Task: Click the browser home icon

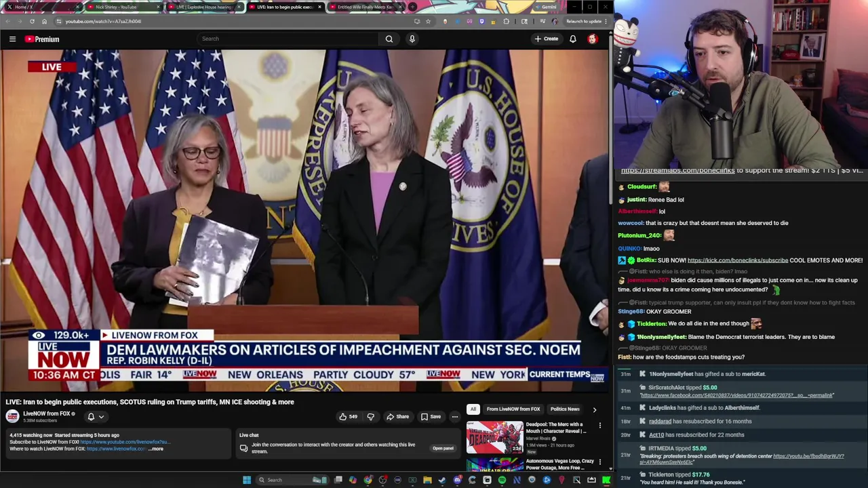Action: [x=45, y=21]
